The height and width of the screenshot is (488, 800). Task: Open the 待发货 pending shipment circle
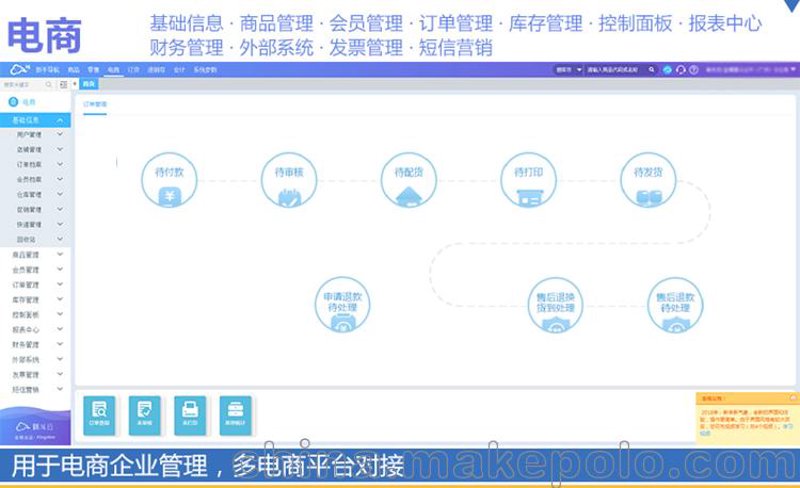pos(648,180)
